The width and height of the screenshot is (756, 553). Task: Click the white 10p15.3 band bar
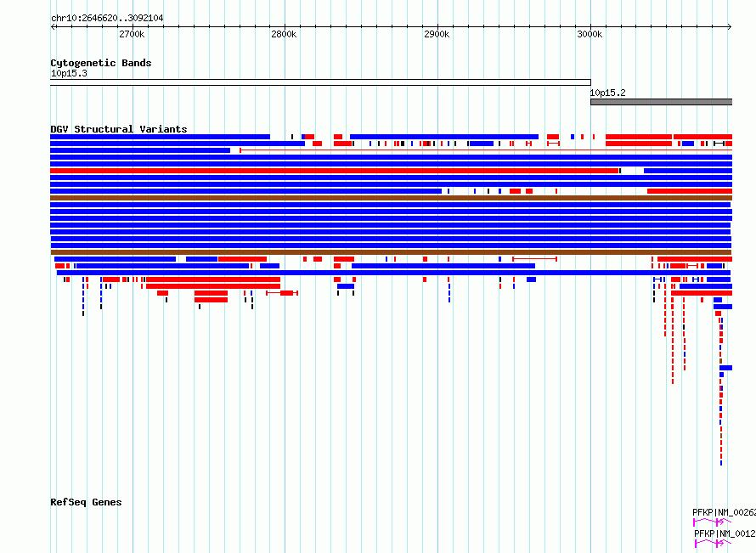320,82
